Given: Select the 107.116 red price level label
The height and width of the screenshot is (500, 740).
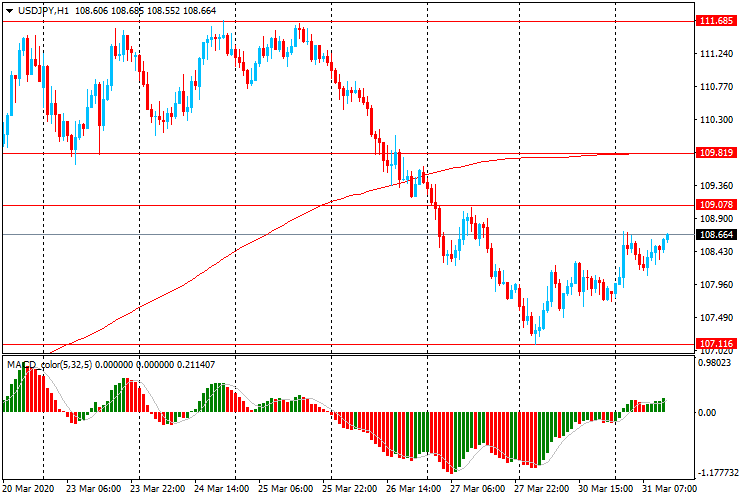Looking at the screenshot, I should [716, 343].
